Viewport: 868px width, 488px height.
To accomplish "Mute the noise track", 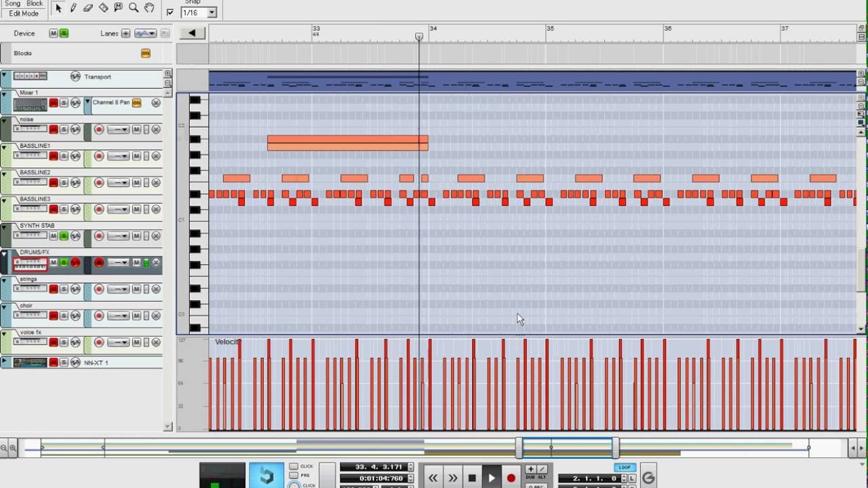I will [54, 129].
